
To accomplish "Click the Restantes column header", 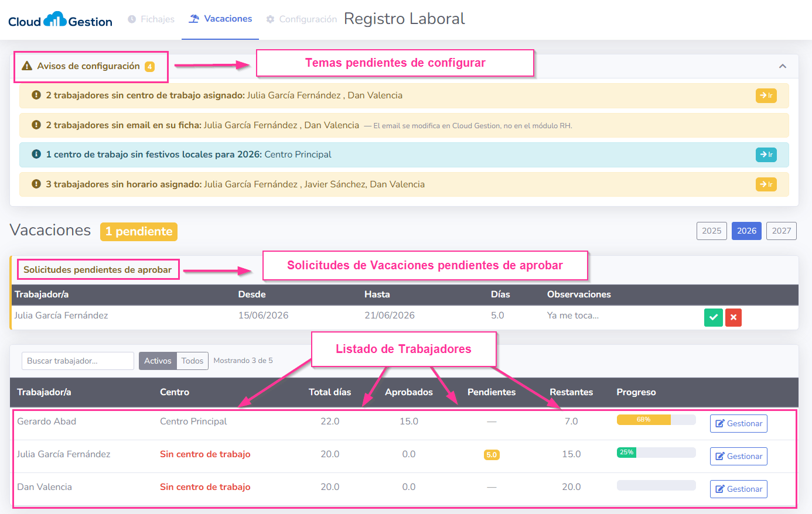I will coord(571,392).
